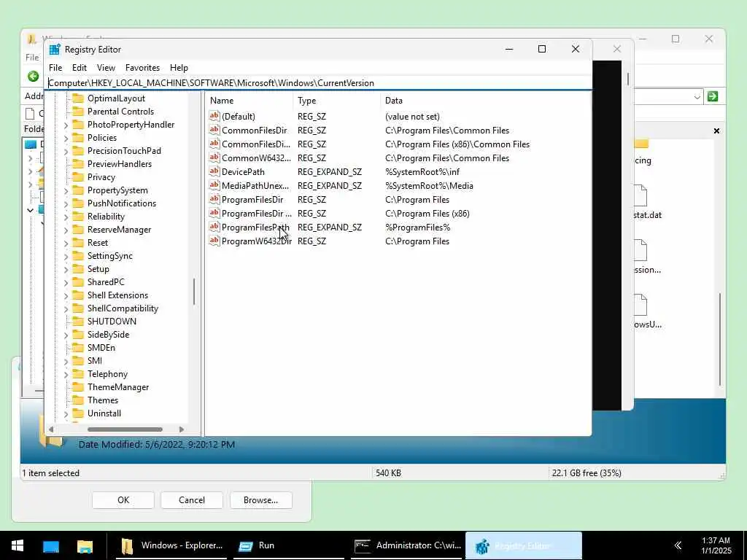The image size is (747, 560).
Task: Click the registry tree horizontal scrollbar thumb
Action: (125, 429)
